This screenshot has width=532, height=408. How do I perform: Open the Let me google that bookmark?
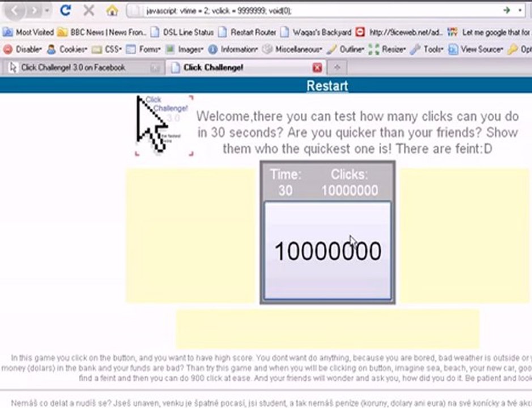pos(488,32)
